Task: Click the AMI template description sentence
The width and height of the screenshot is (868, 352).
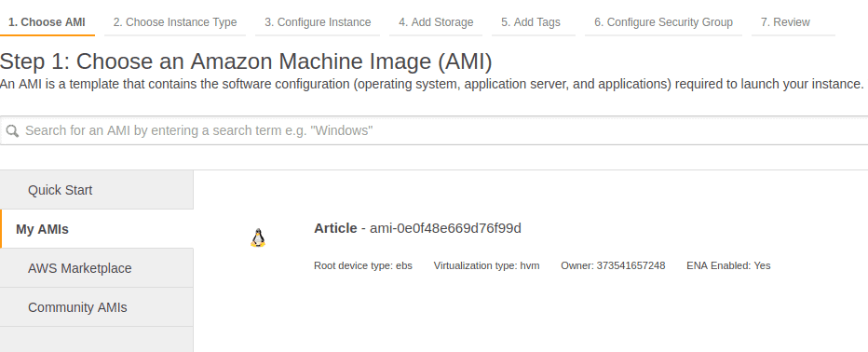Action: point(432,85)
